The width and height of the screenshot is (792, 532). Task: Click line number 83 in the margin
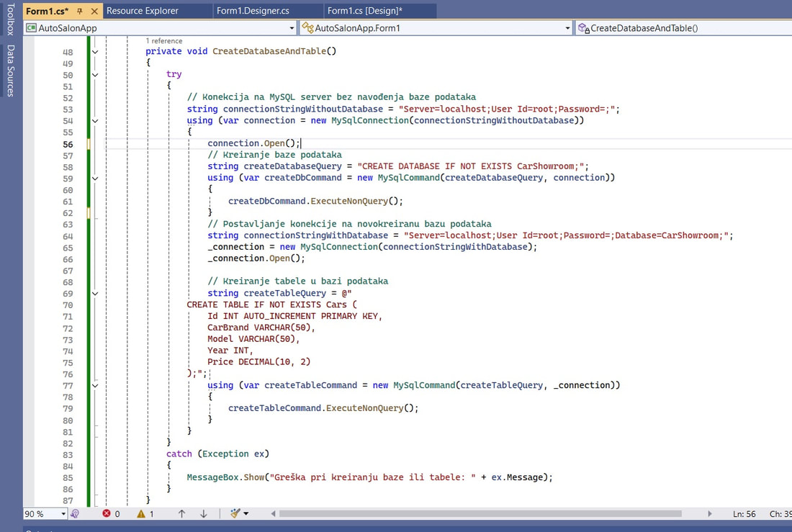(68, 455)
